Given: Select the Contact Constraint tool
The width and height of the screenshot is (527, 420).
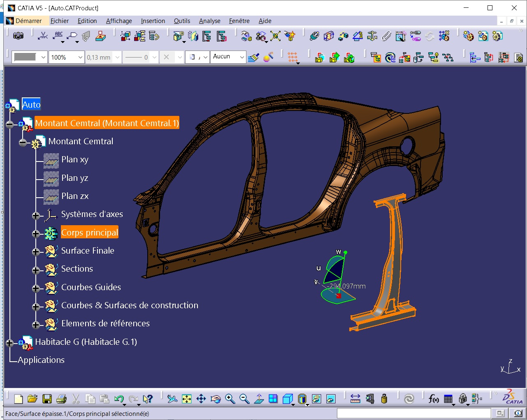Looking at the screenshot, I should tap(329, 36).
